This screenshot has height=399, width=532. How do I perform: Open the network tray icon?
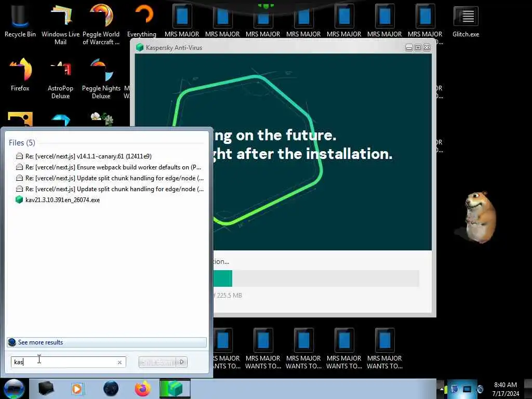click(467, 389)
